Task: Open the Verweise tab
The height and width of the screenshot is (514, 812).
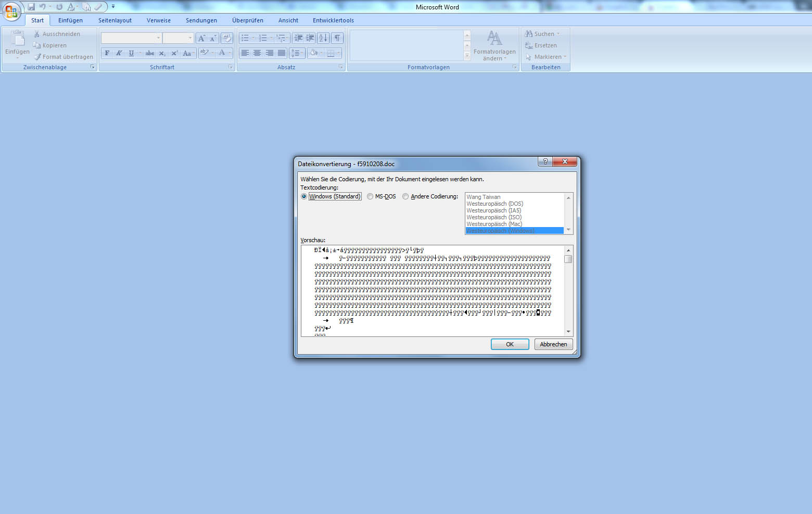Action: [x=159, y=20]
